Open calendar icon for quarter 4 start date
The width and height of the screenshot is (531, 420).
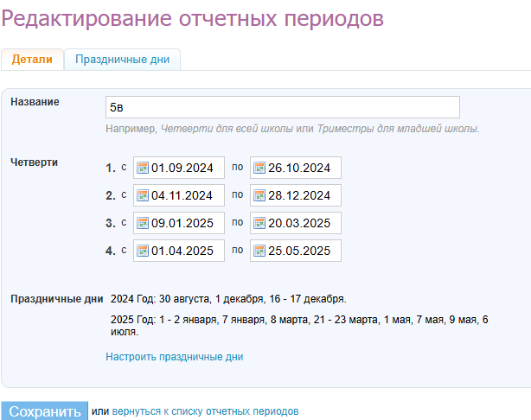click(x=143, y=251)
